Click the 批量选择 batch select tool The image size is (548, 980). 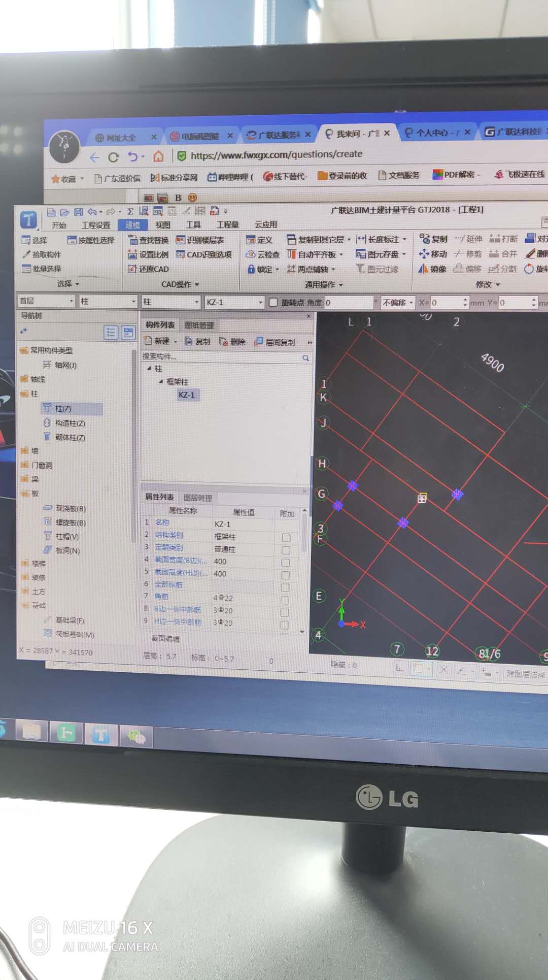coord(41,269)
